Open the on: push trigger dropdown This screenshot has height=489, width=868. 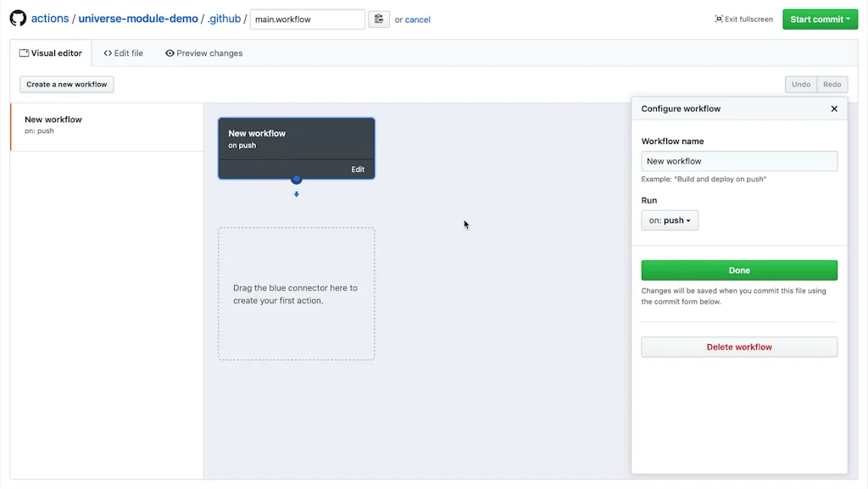point(670,219)
